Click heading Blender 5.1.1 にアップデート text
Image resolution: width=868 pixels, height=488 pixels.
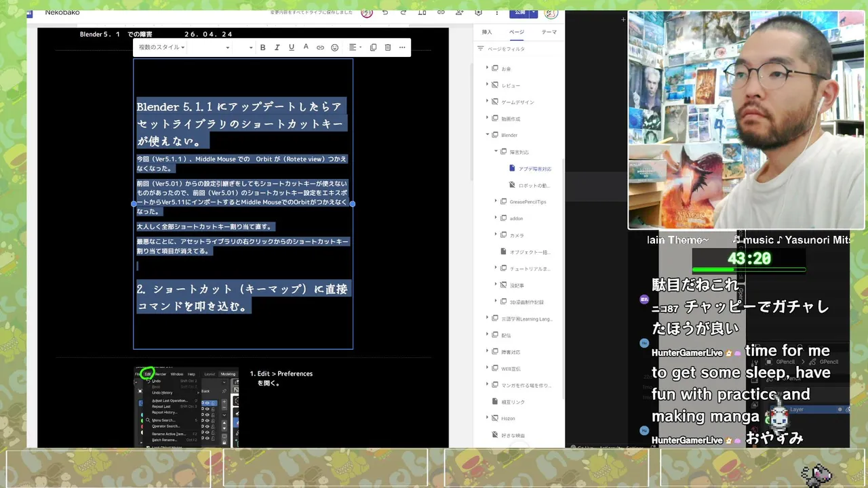242,123
